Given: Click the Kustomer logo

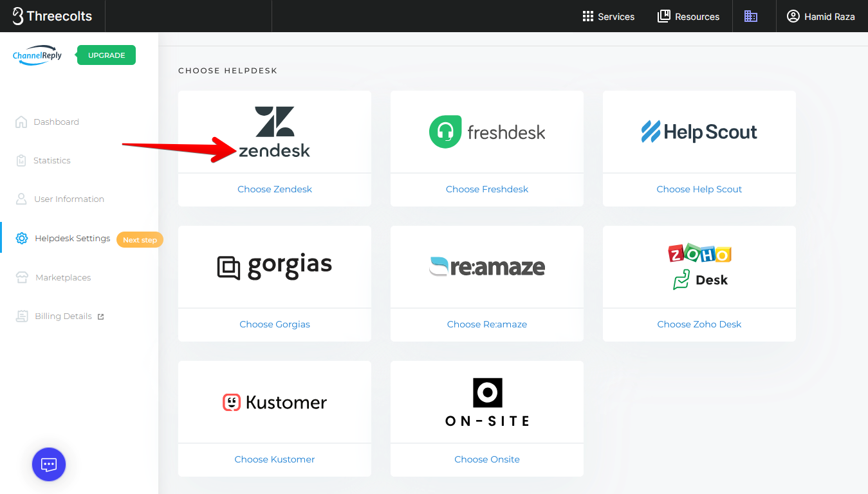Looking at the screenshot, I should click(x=275, y=403).
